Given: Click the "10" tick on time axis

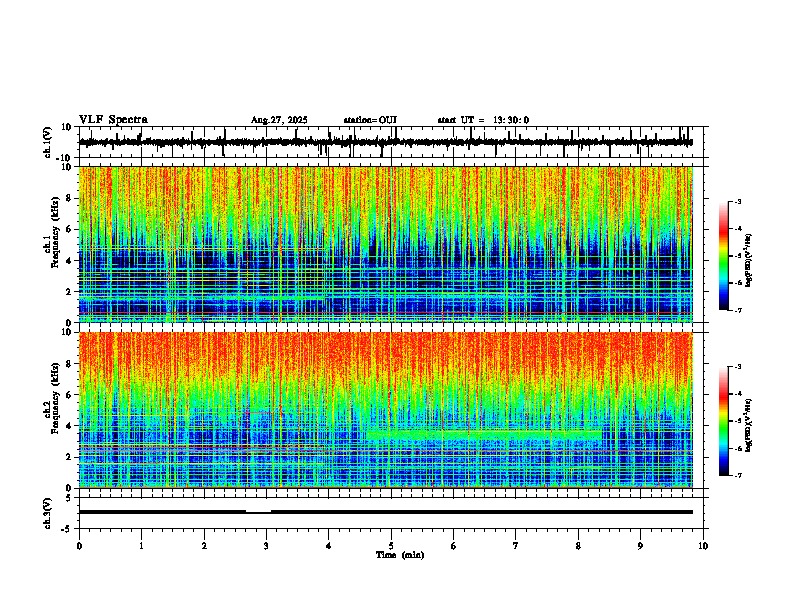Looking at the screenshot, I should 703,546.
